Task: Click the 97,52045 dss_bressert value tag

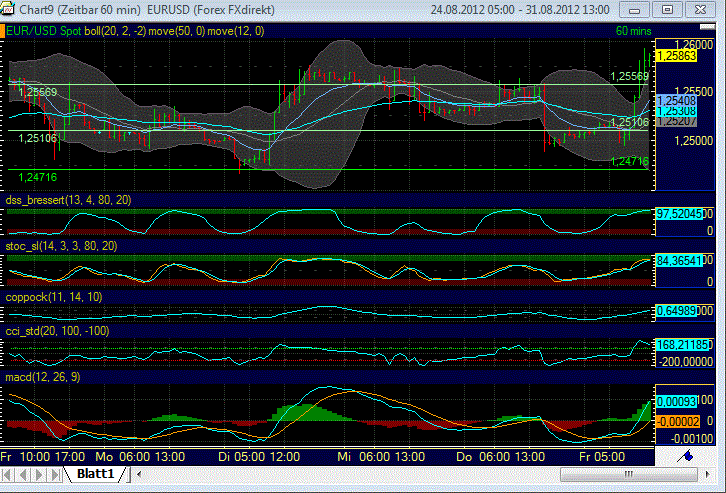Action: click(679, 214)
